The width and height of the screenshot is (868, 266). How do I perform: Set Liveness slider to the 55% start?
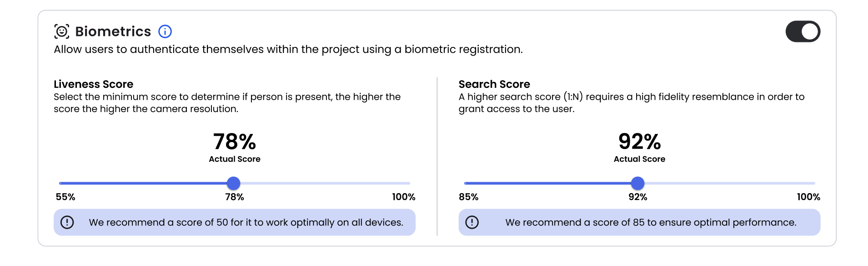tap(60, 183)
